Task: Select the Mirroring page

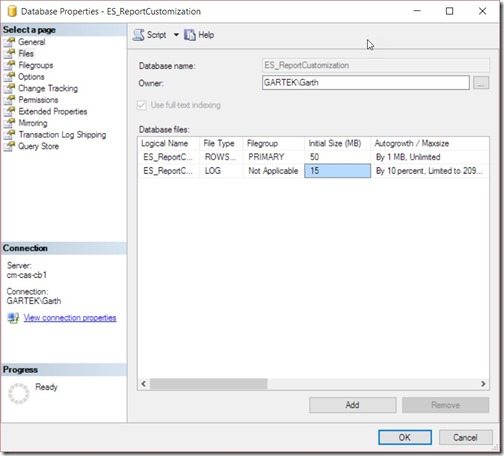Action: 33,123
